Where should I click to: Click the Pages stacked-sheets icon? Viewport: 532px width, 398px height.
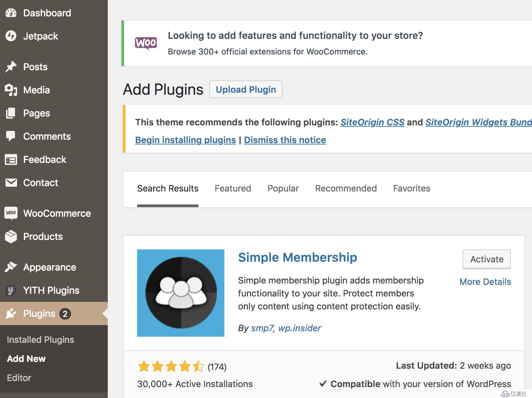tap(11, 113)
